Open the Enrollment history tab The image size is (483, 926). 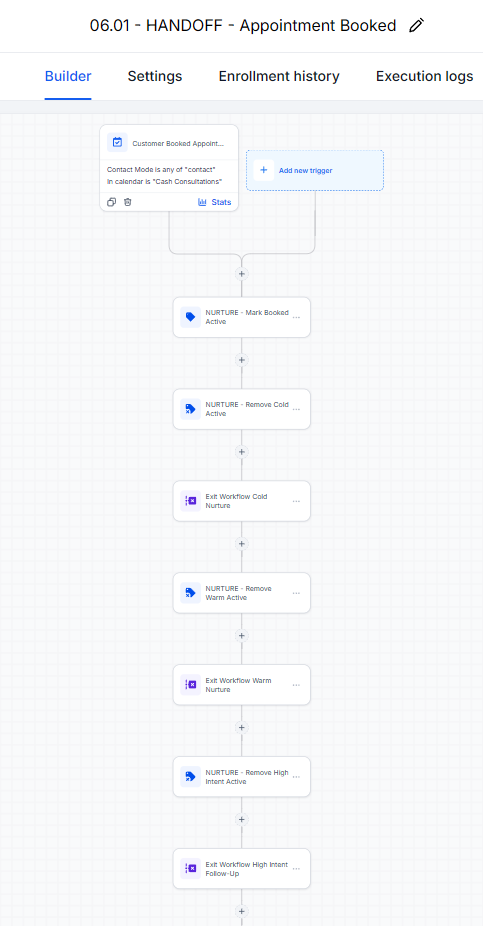[279, 76]
